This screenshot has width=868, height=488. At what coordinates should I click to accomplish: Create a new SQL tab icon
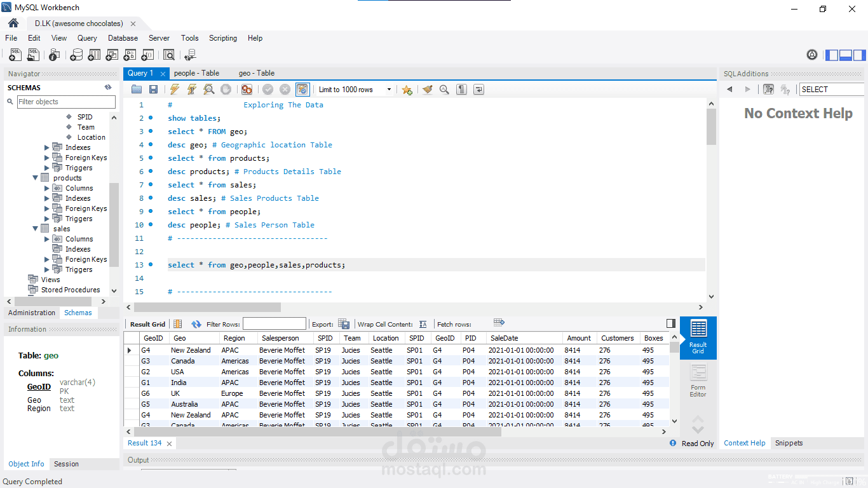[x=15, y=55]
